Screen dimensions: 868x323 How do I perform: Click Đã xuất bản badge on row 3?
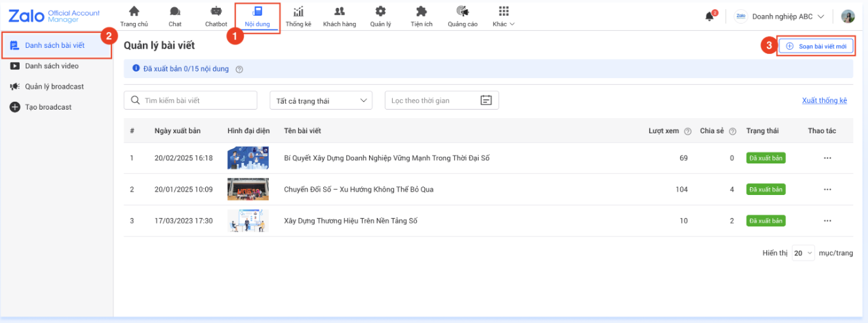[766, 221]
